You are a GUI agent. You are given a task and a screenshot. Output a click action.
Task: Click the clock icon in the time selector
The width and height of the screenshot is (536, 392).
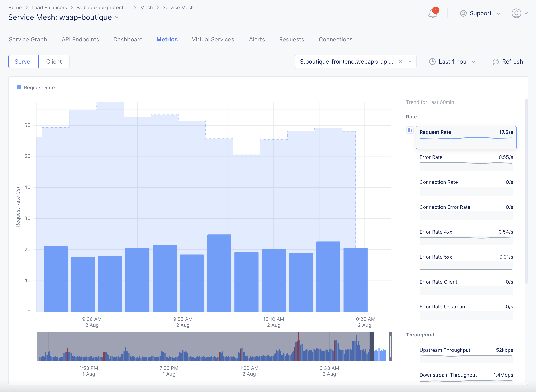pos(432,62)
